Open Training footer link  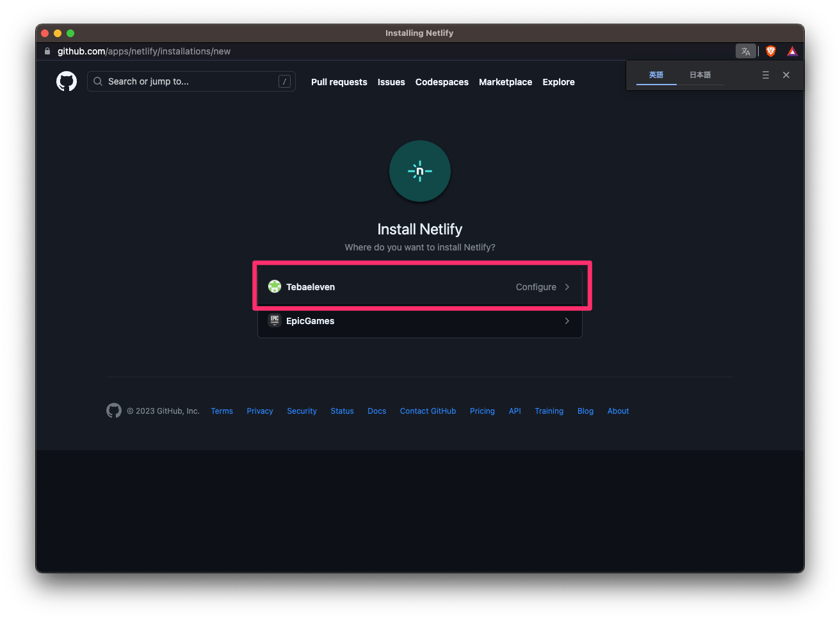pyautogui.click(x=549, y=411)
